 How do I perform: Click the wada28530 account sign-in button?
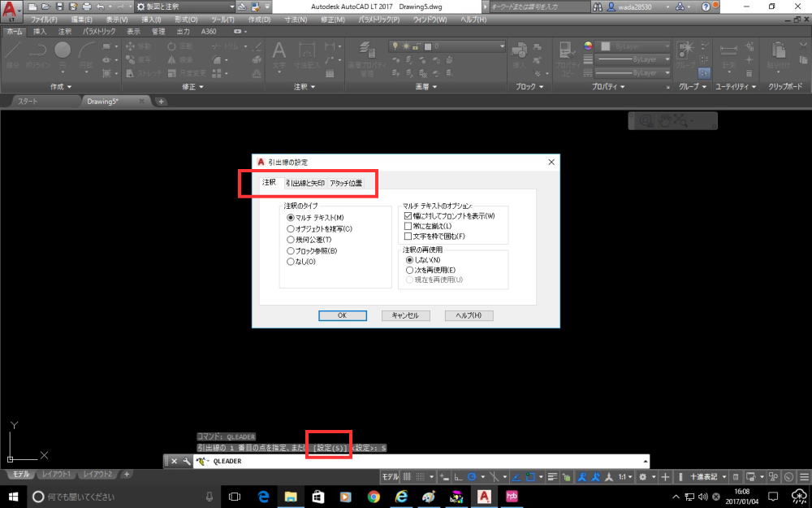[638, 7]
